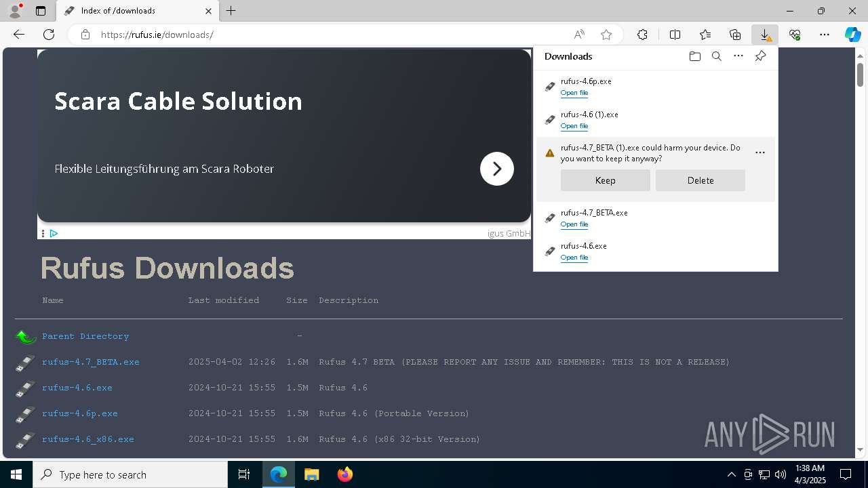Open the clock showing 1:38 AM
Screen dimensions: 868x488
(810, 474)
